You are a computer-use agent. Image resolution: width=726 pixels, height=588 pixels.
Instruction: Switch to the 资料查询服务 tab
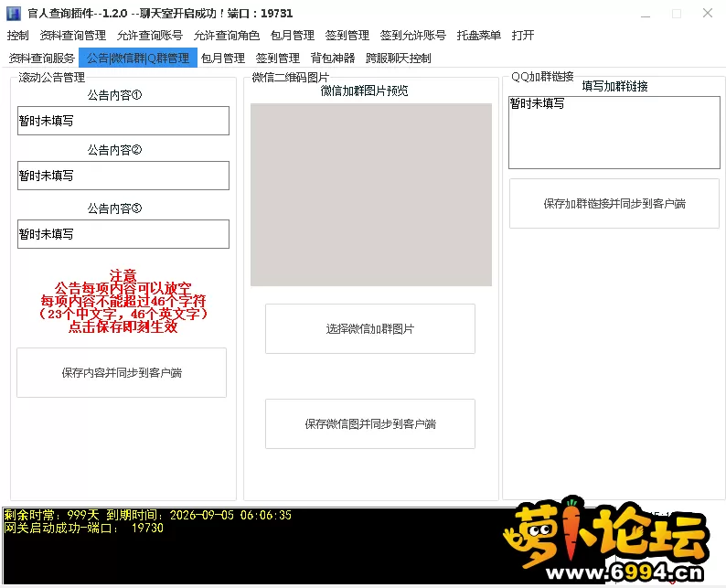(42, 58)
